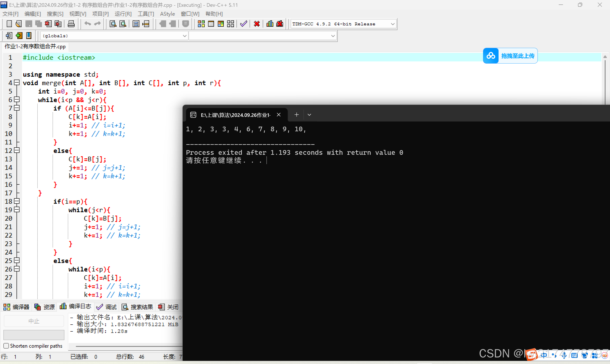Switch to the 编译日志 tab
The width and height of the screenshot is (610, 364).
point(76,307)
